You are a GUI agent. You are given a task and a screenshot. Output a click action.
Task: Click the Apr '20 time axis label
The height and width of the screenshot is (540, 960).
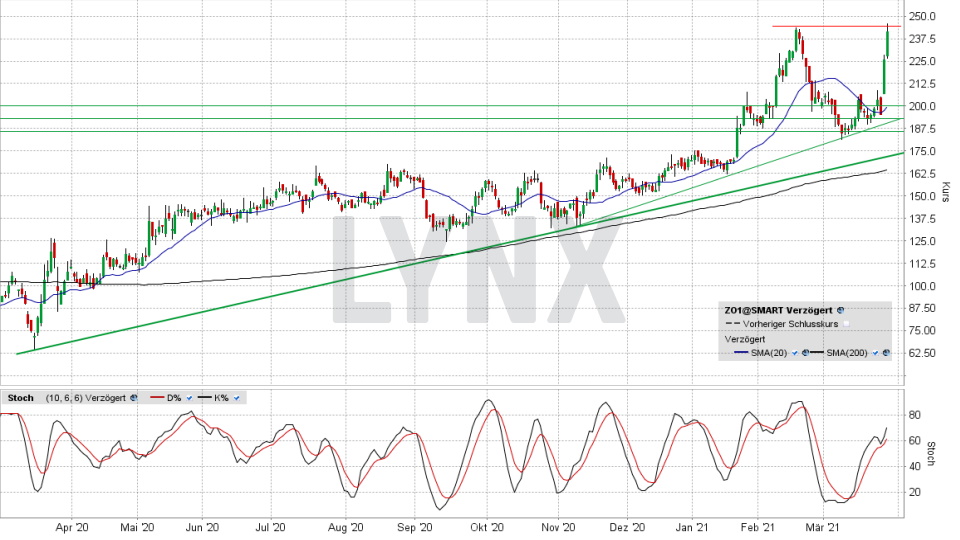73,526
